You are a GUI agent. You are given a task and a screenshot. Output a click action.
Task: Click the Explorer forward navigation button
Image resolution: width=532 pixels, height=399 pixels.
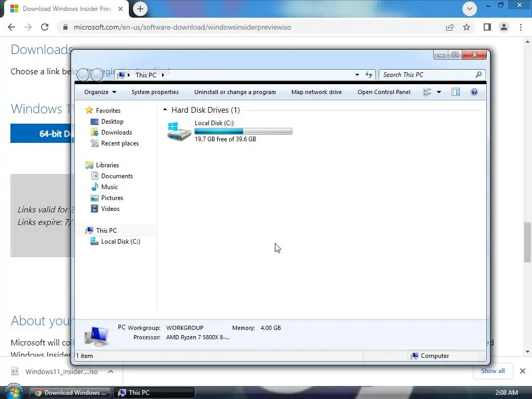tap(97, 75)
